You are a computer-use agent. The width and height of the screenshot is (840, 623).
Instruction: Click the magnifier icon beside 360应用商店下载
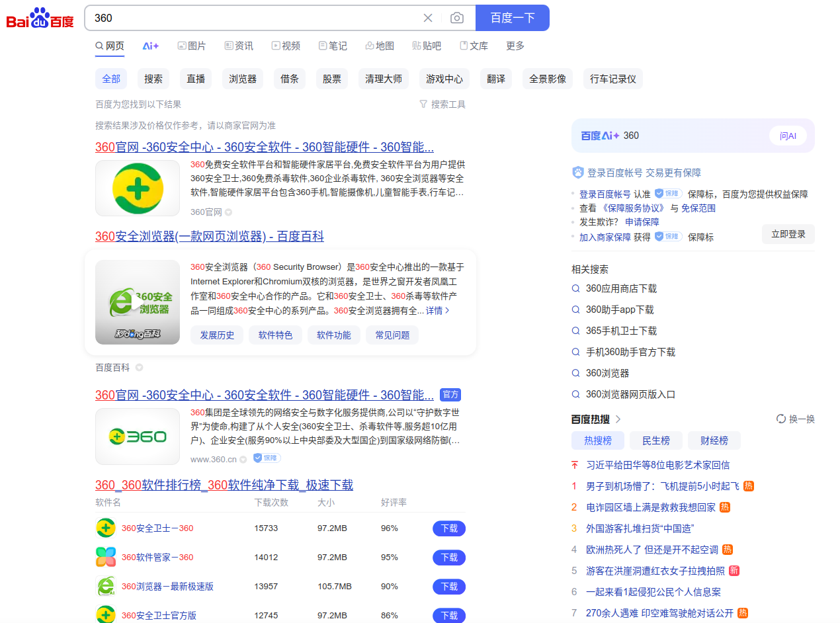576,288
